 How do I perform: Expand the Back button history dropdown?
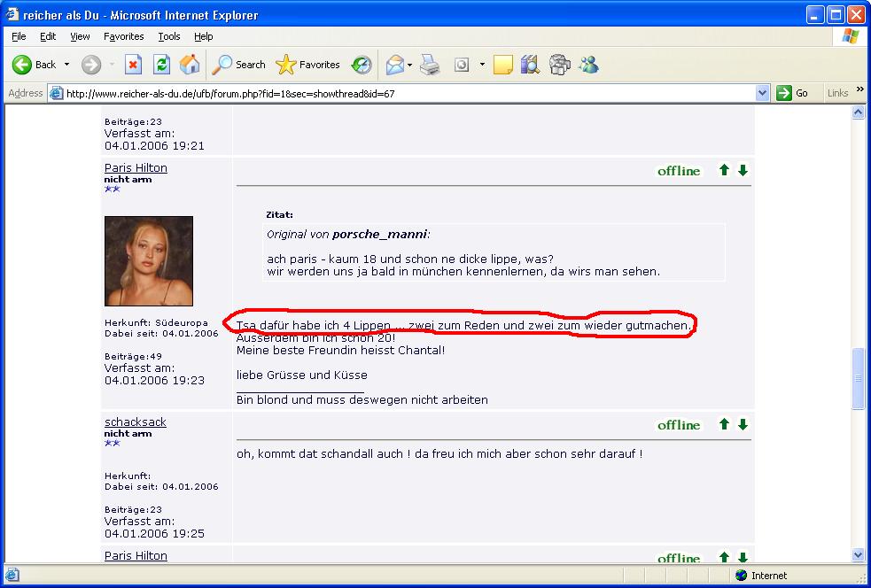[66, 65]
